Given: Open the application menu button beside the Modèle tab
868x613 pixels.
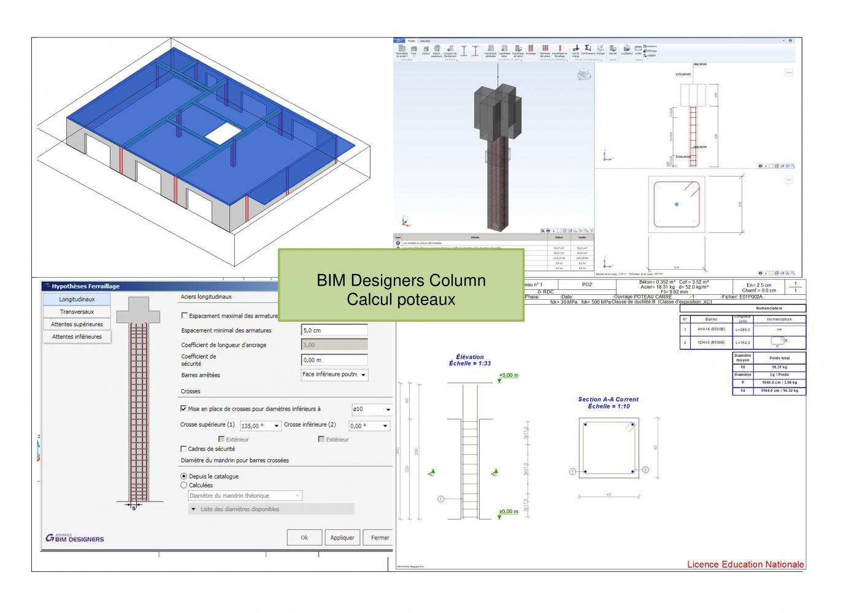Looking at the screenshot, I should (x=399, y=40).
